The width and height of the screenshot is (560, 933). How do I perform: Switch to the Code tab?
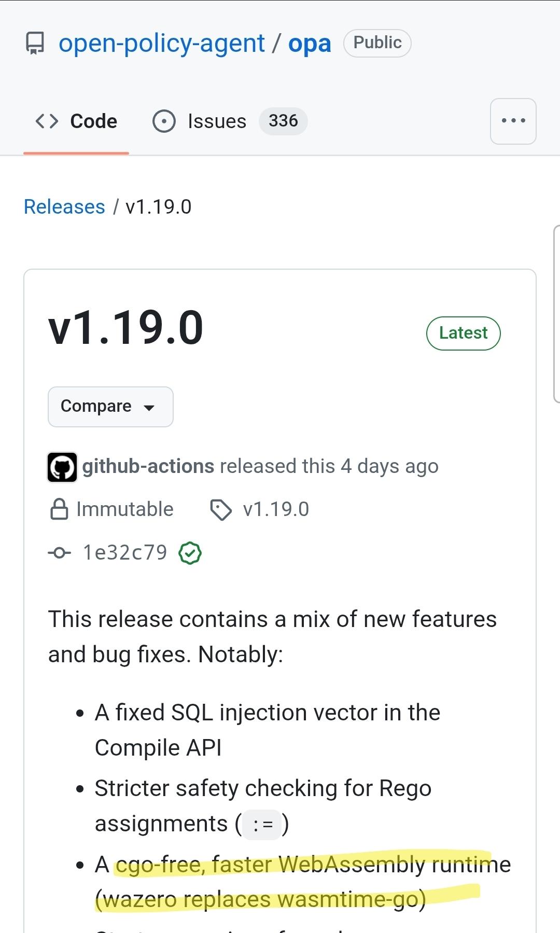(x=76, y=121)
